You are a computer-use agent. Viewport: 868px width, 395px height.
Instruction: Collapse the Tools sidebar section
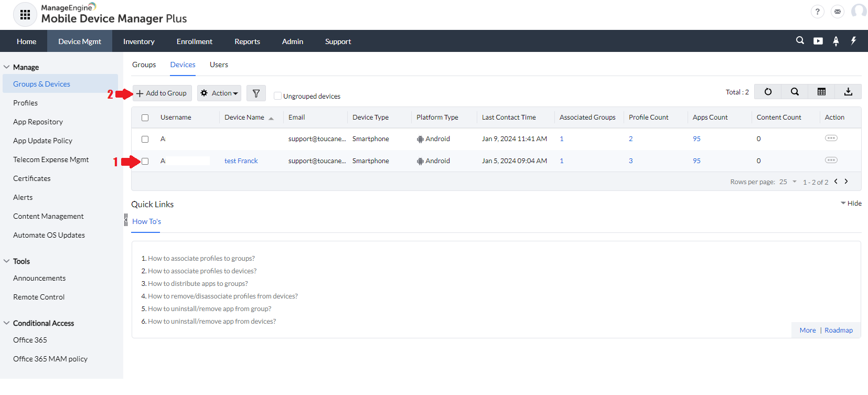[7, 261]
